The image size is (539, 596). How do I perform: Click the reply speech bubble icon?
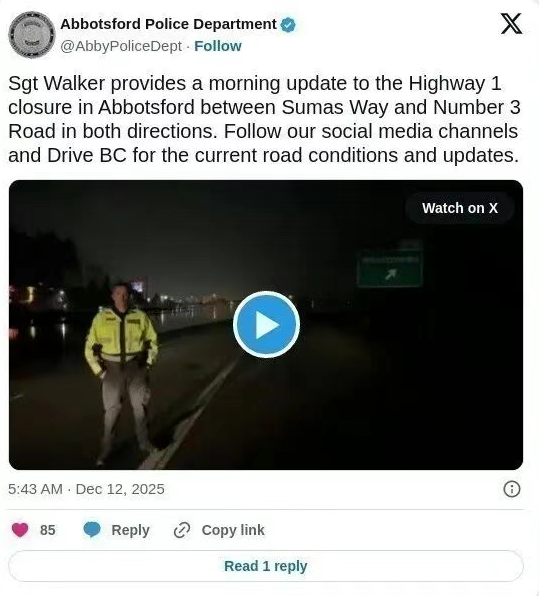coord(92,530)
